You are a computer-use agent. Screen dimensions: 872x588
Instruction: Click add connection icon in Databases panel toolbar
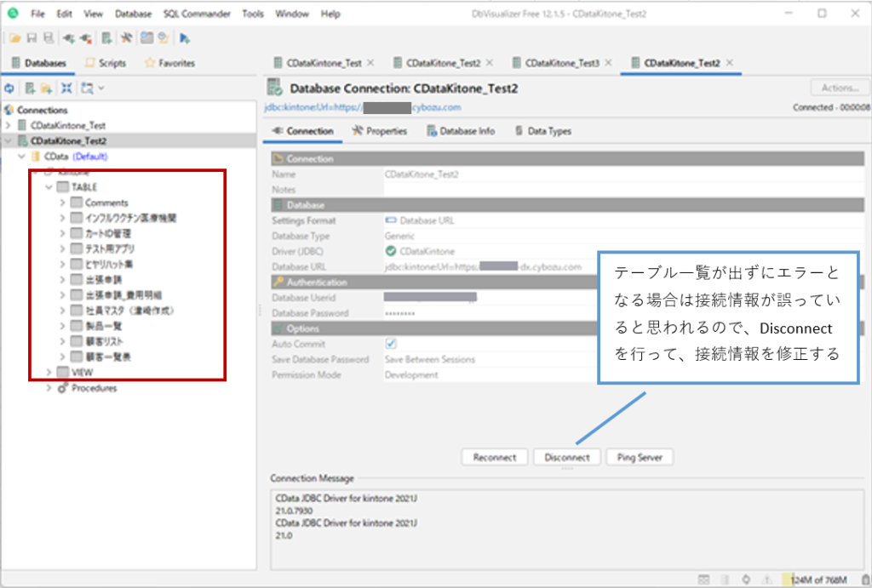30,88
